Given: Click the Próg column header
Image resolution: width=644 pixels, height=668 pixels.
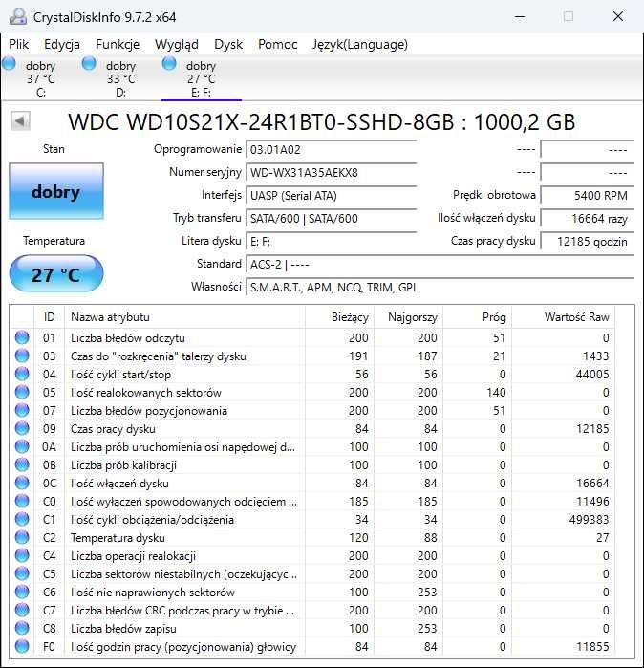Looking at the screenshot, I should [x=477, y=317].
